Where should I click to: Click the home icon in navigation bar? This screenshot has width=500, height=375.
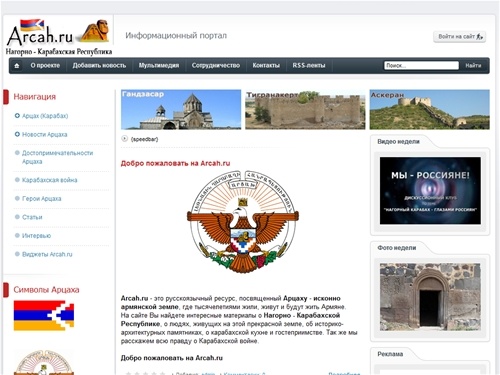(17, 66)
